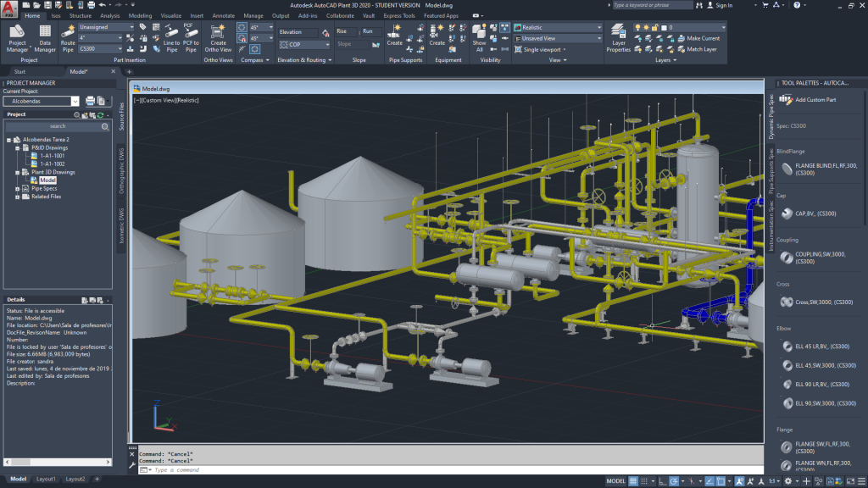The height and width of the screenshot is (488, 868).
Task: Toggle the top compass button in ribbon
Action: (x=242, y=27)
